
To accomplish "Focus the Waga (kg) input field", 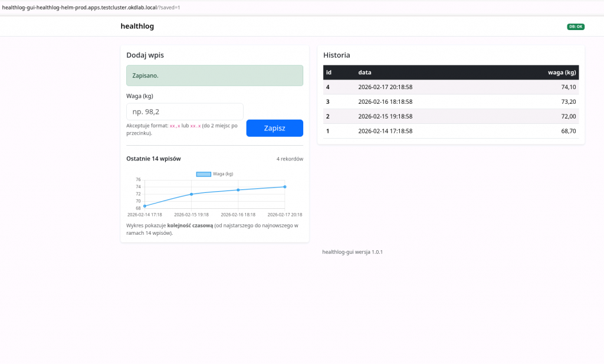I will tap(185, 112).
